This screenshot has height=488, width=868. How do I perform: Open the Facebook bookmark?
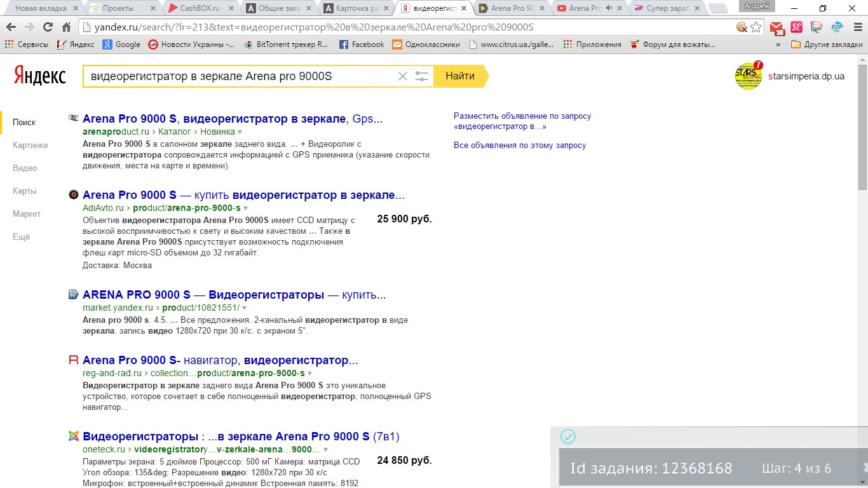(x=362, y=44)
